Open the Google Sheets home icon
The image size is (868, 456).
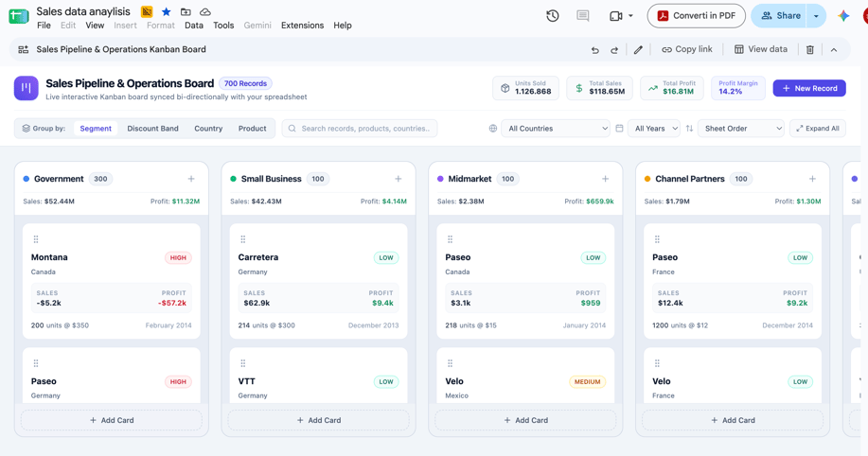[18, 16]
